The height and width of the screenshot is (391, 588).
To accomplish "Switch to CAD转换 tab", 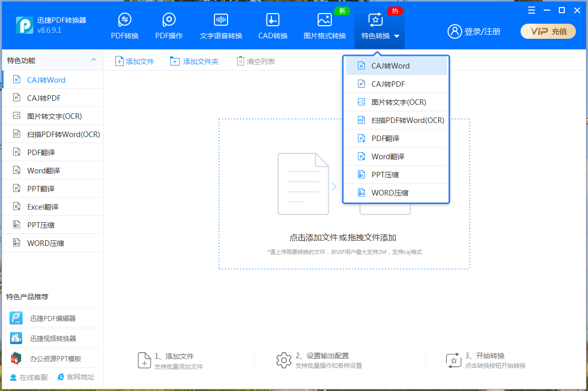I will (273, 26).
